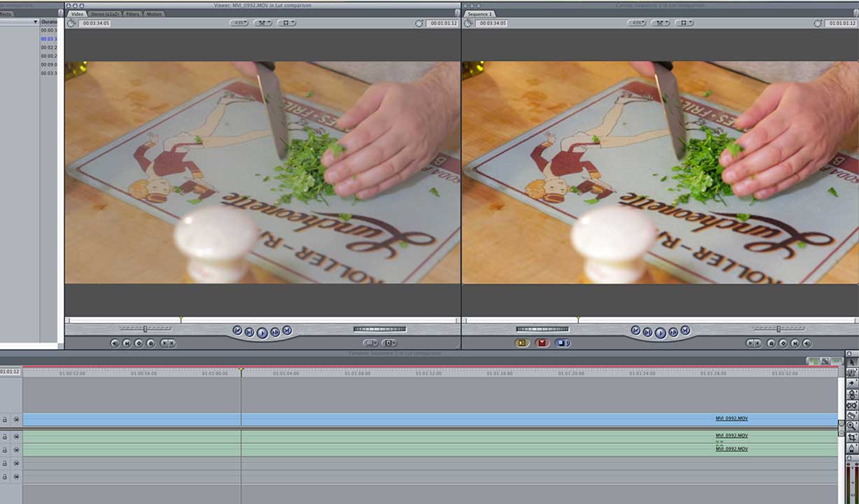Click the Viewer jog control wheel
859x504 pixels.
[x=379, y=329]
